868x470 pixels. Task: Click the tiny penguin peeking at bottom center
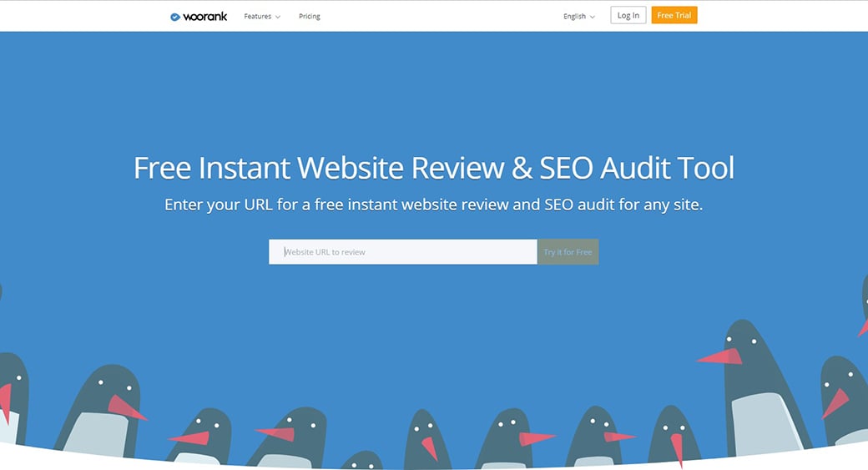pos(362,462)
